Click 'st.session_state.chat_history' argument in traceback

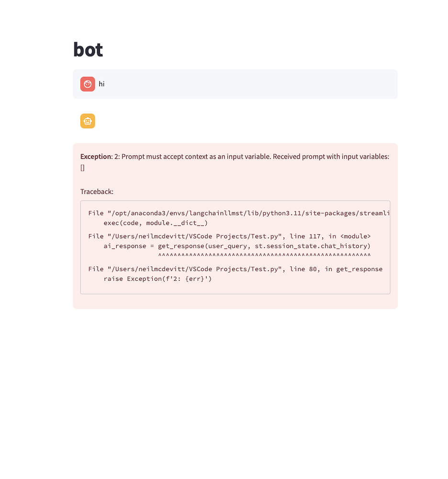click(311, 246)
